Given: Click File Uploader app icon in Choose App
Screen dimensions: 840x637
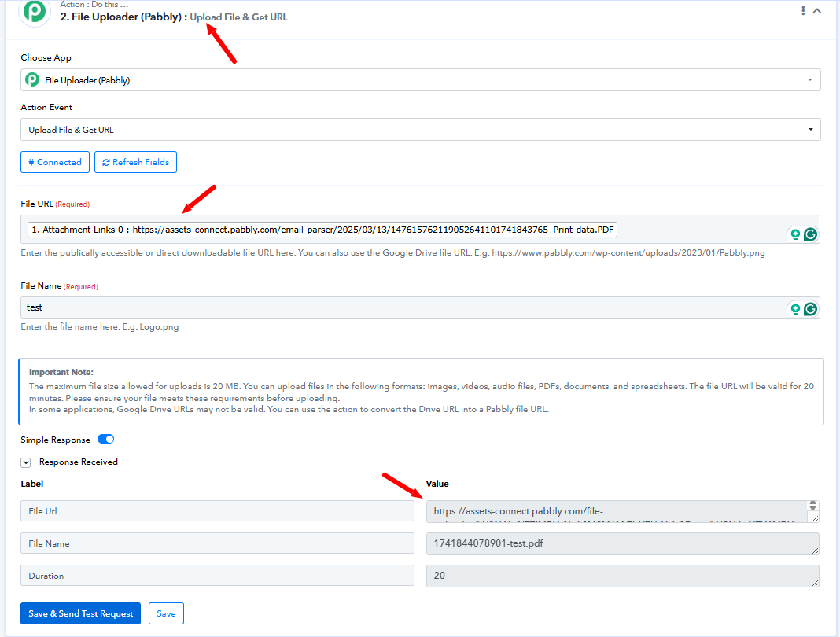Looking at the screenshot, I should click(x=33, y=80).
